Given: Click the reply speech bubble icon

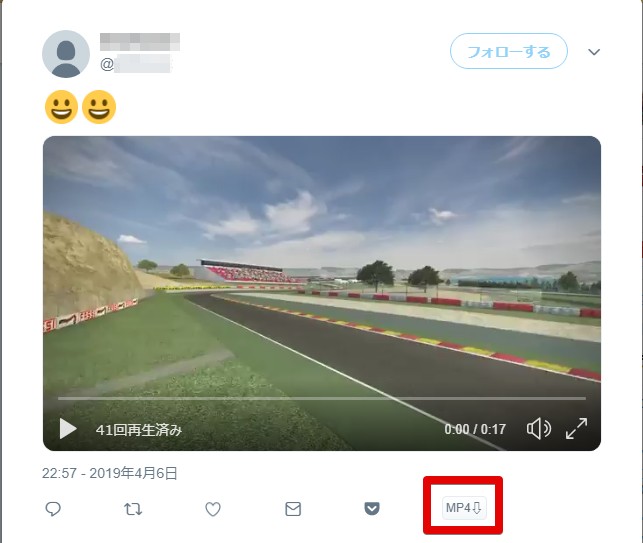Looking at the screenshot, I should click(54, 509).
